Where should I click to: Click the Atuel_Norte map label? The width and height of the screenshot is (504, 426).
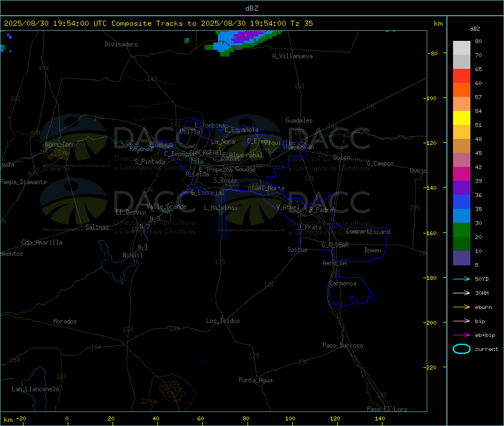tap(266, 188)
